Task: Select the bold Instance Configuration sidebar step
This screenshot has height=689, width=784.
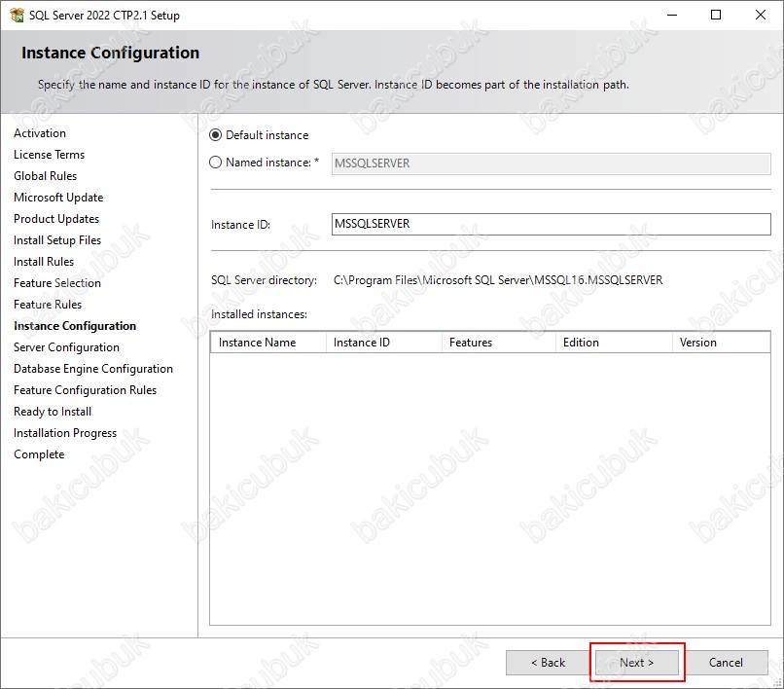Action: pyautogui.click(x=75, y=326)
